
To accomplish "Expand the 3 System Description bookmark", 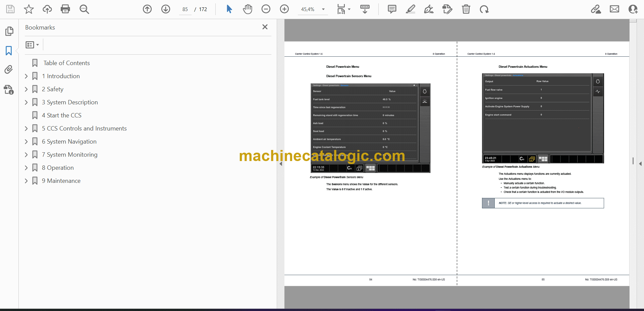I will point(26,102).
